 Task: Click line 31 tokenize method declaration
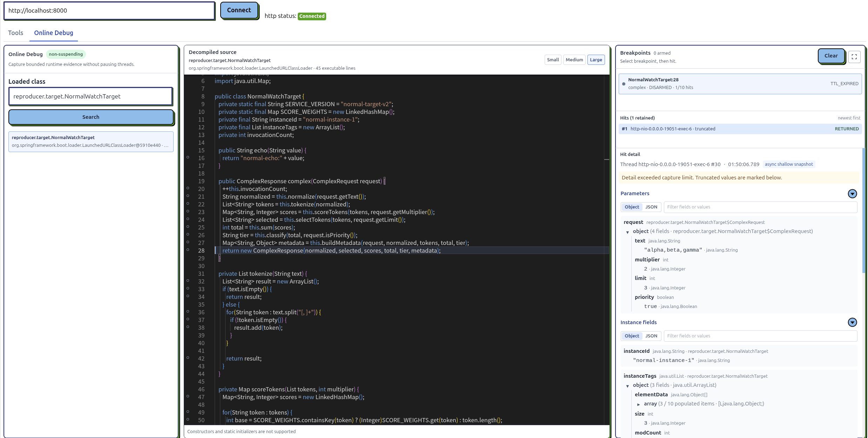[263, 274]
